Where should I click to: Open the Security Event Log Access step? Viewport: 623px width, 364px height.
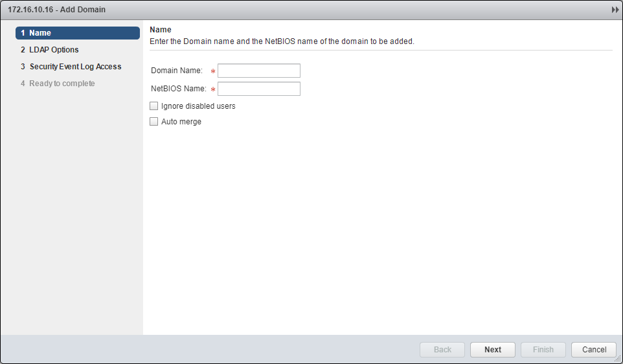(75, 67)
